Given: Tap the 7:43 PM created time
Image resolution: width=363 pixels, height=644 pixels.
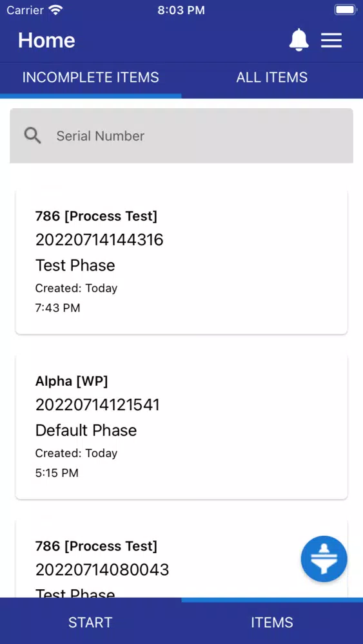Looking at the screenshot, I should coord(57,308).
